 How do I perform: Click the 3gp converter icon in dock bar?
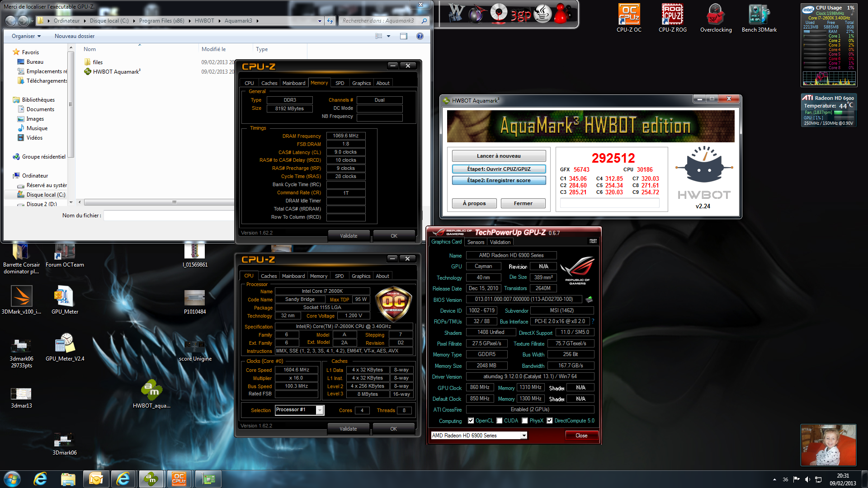pos(520,15)
